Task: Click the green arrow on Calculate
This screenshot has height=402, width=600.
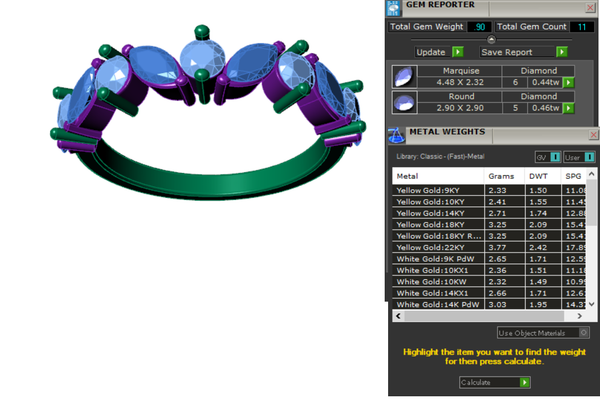Action: pyautogui.click(x=525, y=382)
